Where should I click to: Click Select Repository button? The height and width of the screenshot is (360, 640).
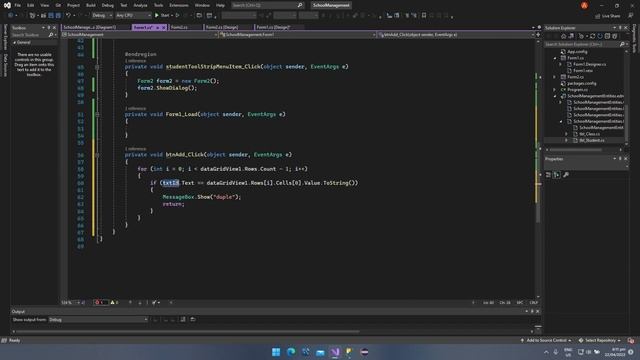(x=600, y=340)
